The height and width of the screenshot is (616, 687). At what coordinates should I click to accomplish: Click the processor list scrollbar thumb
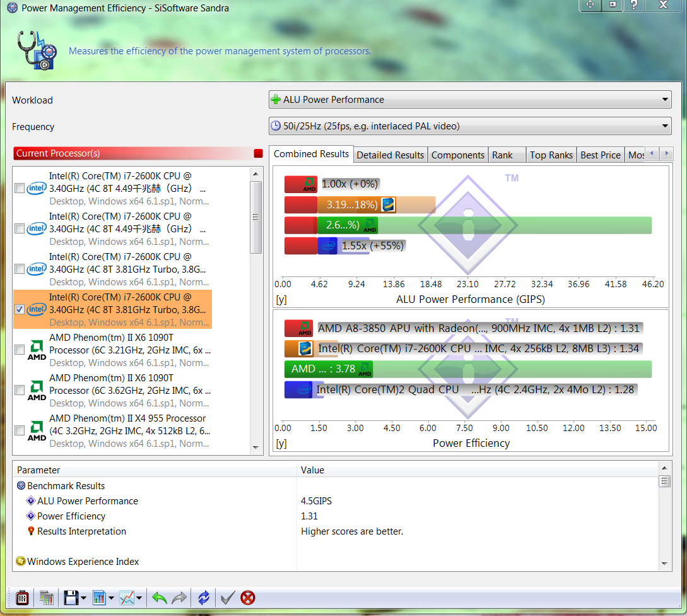click(x=256, y=217)
